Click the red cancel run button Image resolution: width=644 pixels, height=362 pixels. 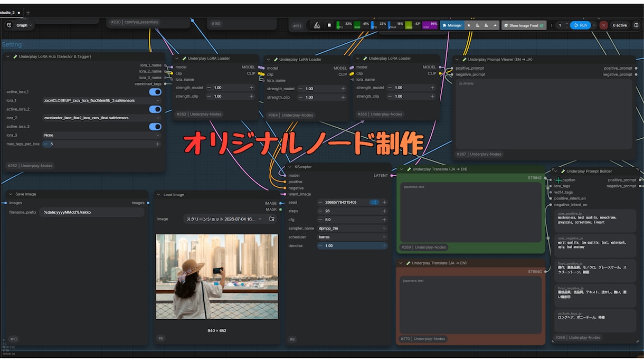pyautogui.click(x=603, y=25)
